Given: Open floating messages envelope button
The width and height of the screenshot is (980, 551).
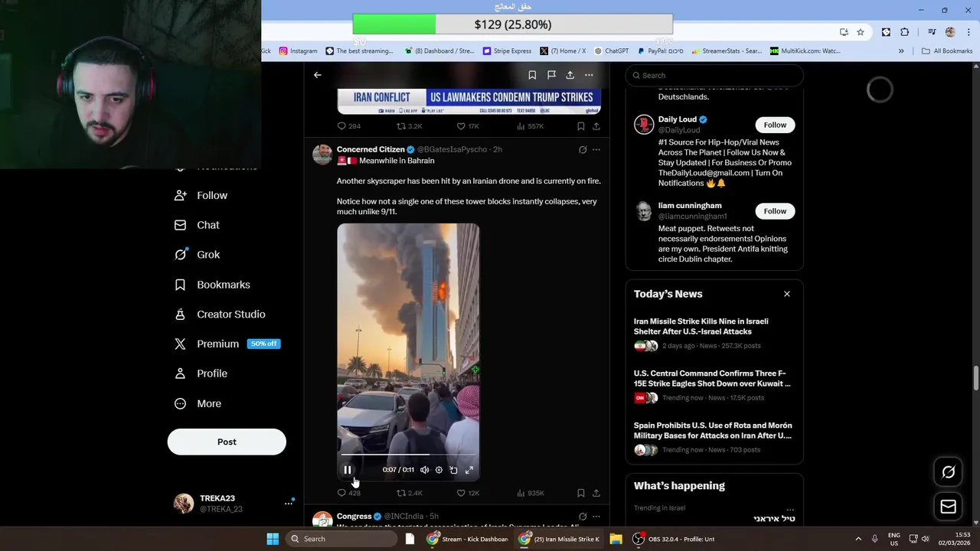Looking at the screenshot, I should pyautogui.click(x=948, y=507).
